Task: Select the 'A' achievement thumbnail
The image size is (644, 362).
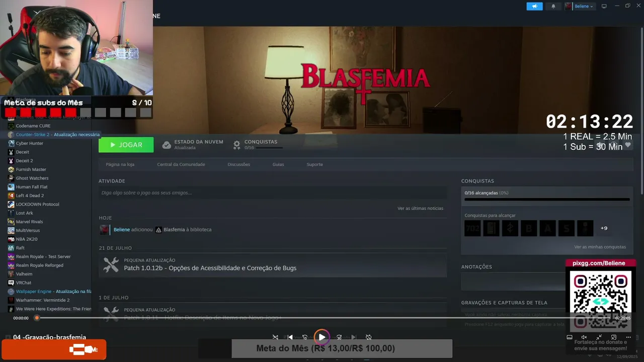Action: coord(547,228)
